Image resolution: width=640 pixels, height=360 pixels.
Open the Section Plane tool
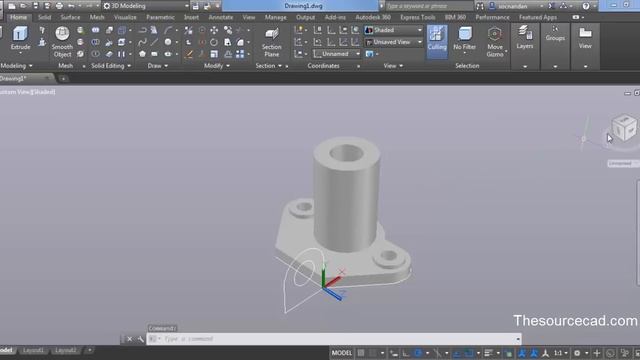(271, 42)
